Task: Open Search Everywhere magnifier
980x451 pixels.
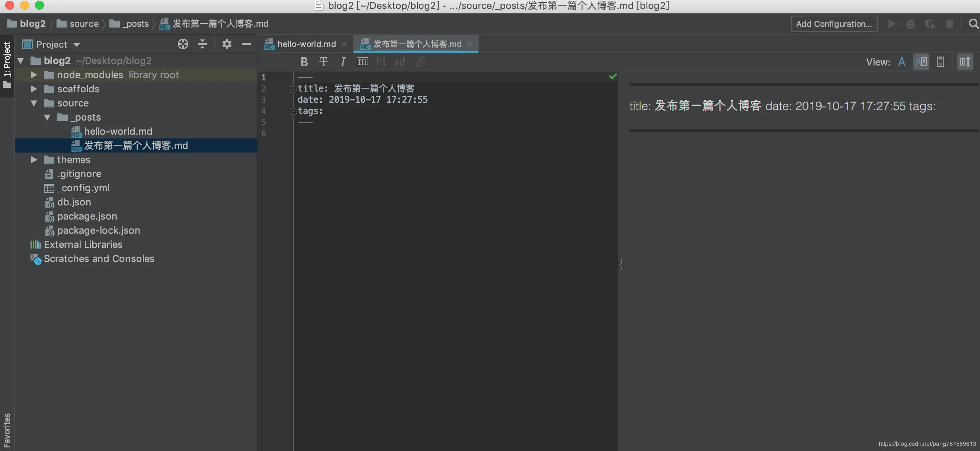Action: [973, 23]
